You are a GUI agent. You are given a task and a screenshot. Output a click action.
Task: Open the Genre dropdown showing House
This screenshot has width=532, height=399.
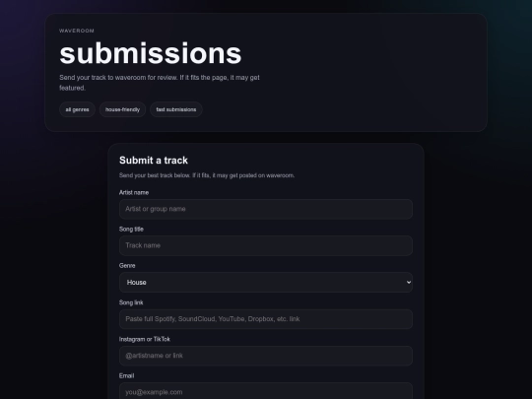coord(266,283)
